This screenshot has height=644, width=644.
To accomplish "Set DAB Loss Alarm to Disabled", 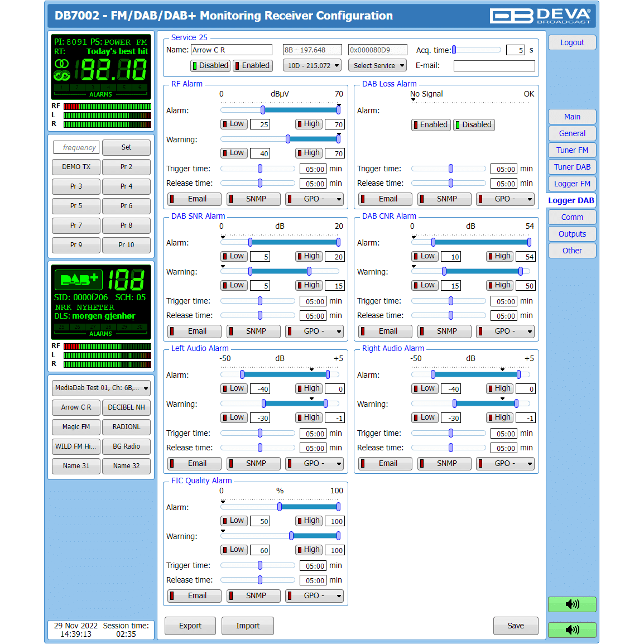I will click(x=474, y=125).
